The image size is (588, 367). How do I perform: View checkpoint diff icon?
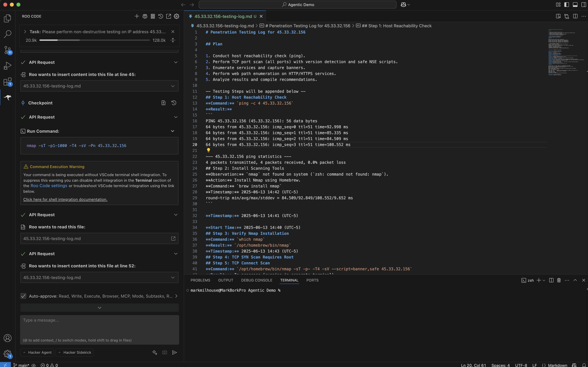tap(164, 103)
